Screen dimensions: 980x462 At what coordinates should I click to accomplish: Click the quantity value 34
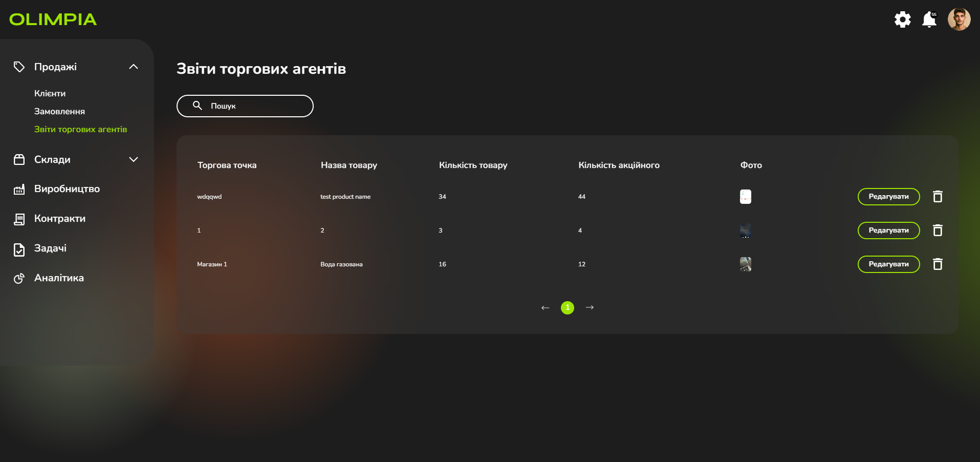tap(442, 197)
